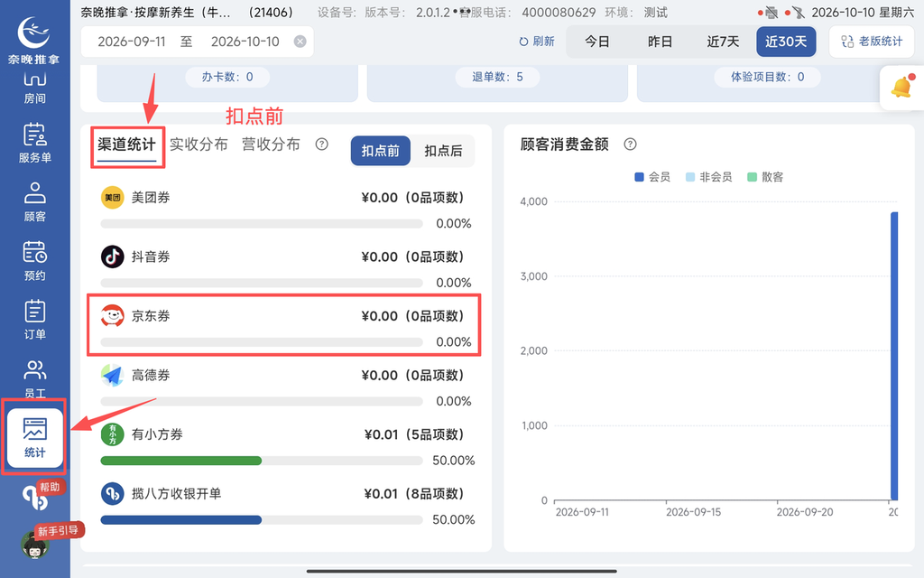The image size is (924, 578).
Task: Click the 新手引导 avatar icon
Action: point(35,544)
